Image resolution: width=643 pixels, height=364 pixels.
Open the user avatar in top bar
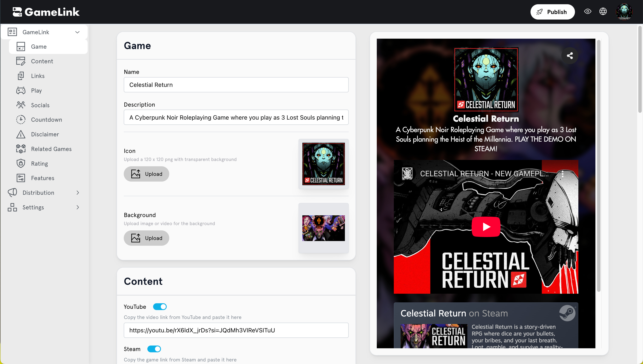point(624,11)
